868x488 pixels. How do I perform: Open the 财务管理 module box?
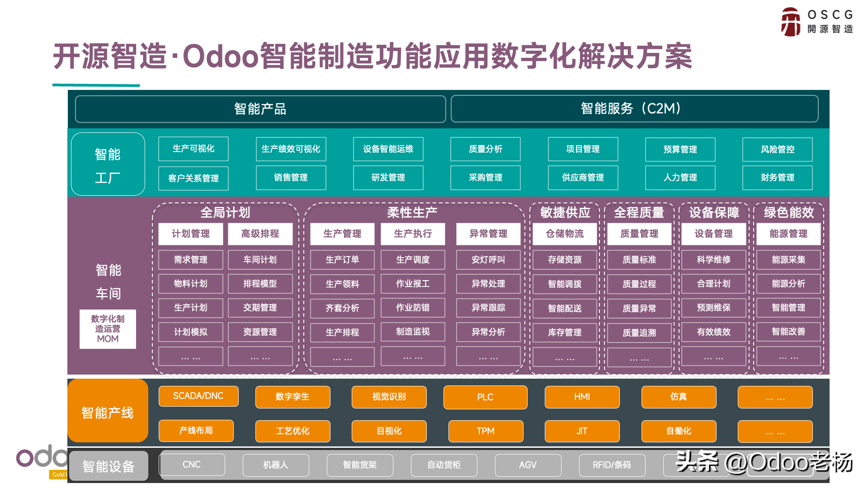click(778, 178)
